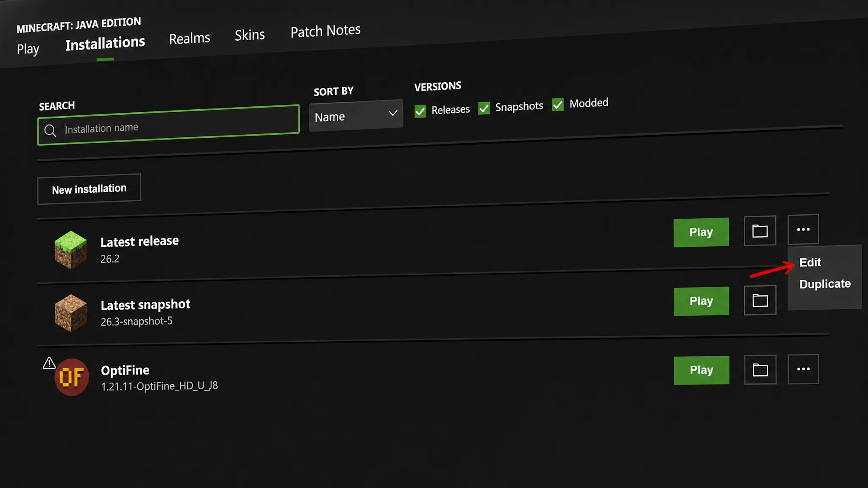Click version text 26.3-snapshot-5
This screenshot has height=488, width=868.
[x=136, y=322]
